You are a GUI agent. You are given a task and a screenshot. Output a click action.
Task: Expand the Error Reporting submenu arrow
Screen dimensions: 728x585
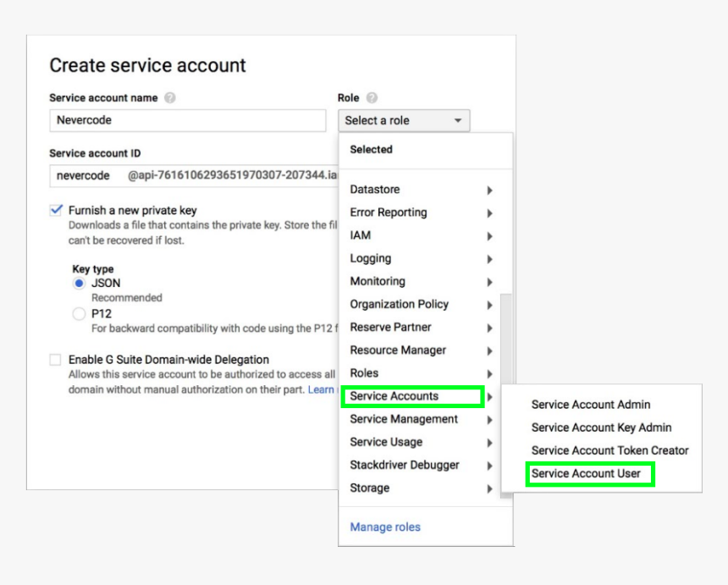click(x=490, y=213)
